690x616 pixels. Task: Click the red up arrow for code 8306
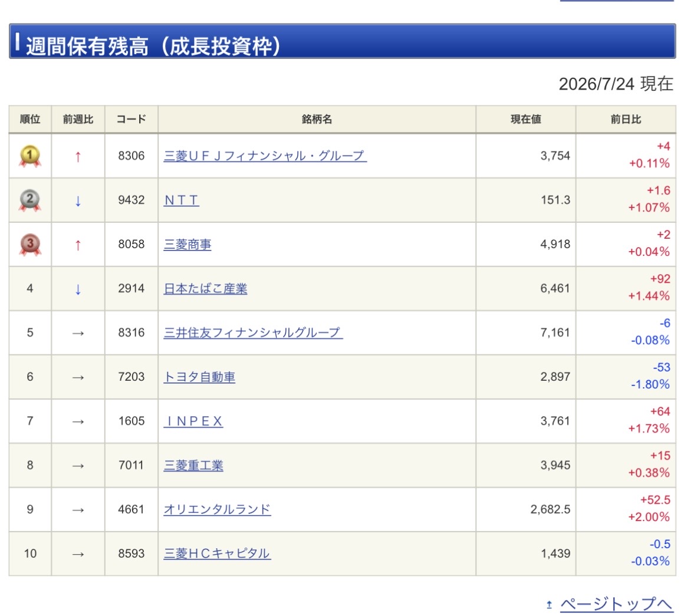(x=78, y=157)
